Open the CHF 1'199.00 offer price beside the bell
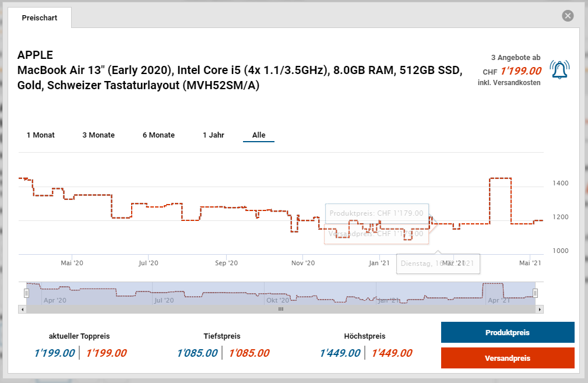The width and height of the screenshot is (588, 383). pos(520,71)
